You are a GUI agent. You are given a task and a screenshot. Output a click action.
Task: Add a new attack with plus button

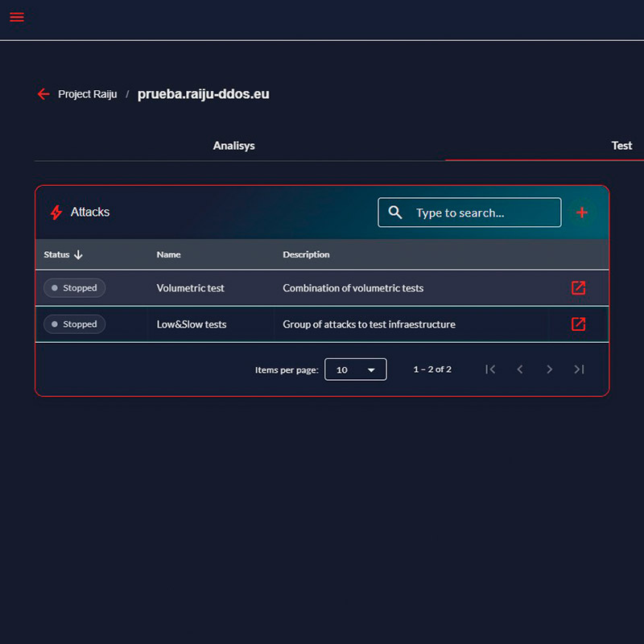[x=581, y=213]
